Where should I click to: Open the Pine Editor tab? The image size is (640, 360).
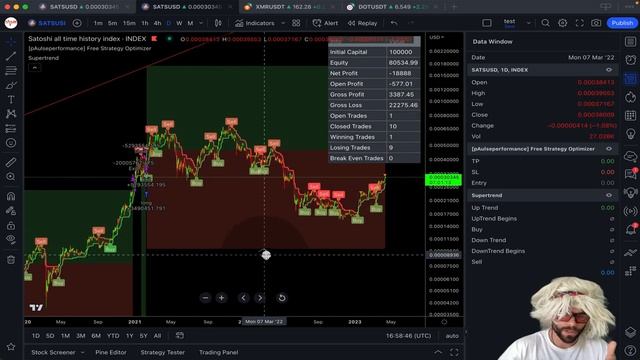pos(111,352)
